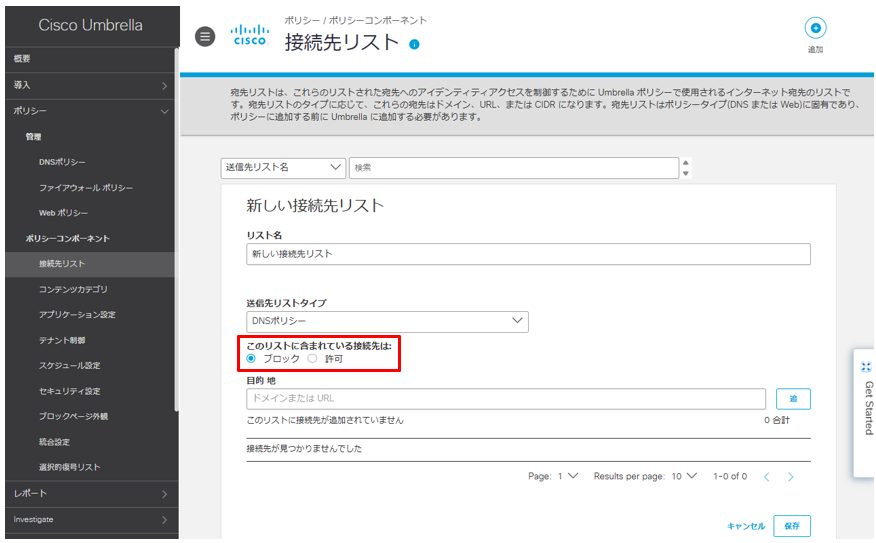This screenshot has width=876, height=543.
Task: Open 選択的復号リスト in the sidebar
Action: pos(69,467)
